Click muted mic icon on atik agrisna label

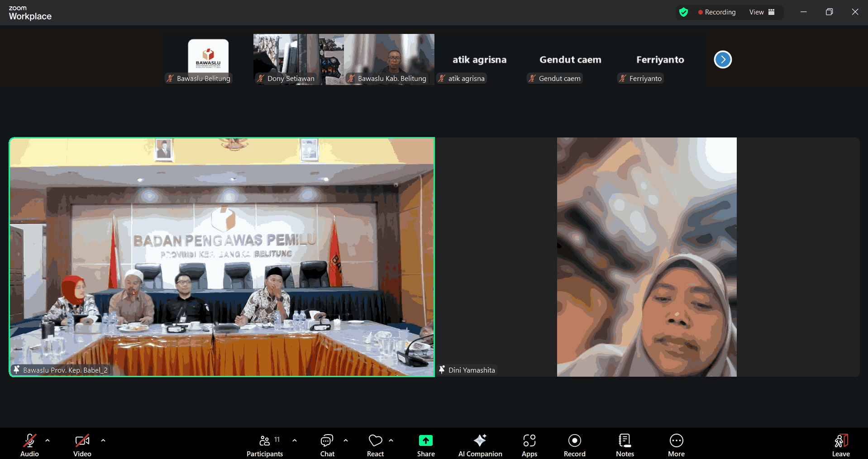point(442,78)
